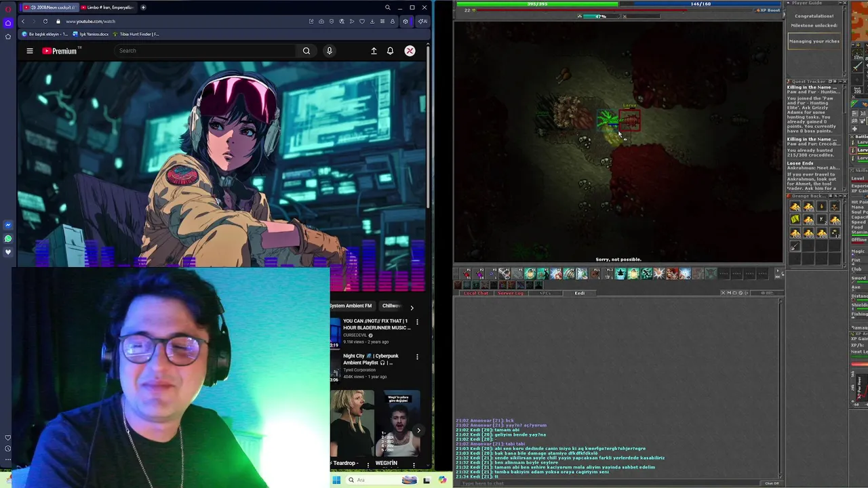
Task: Open options menu for Bladerunner Music video
Action: pyautogui.click(x=417, y=321)
